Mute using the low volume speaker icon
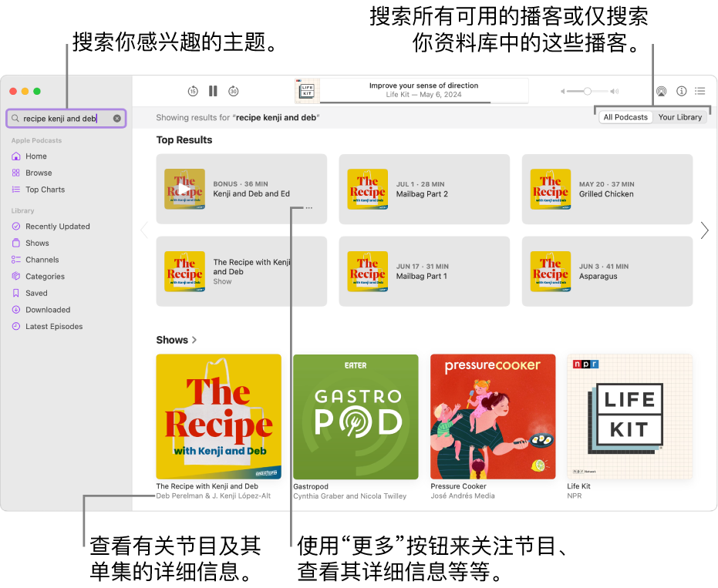This screenshot has height=588, width=718. tap(563, 92)
